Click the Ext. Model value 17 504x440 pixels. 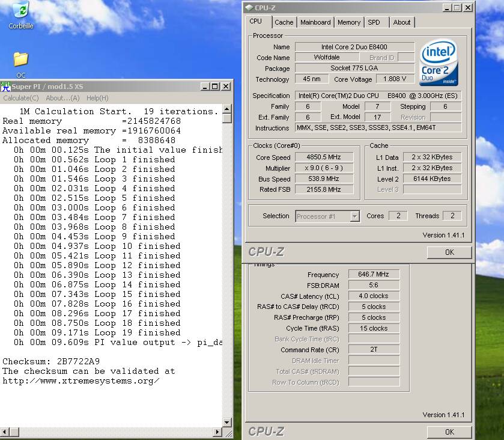point(377,117)
